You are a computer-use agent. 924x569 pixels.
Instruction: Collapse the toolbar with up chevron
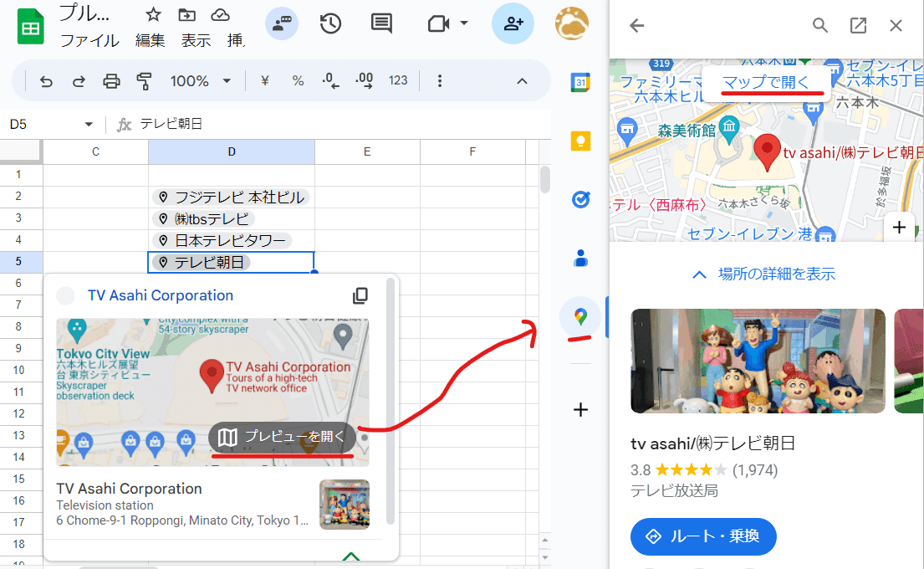pos(522,81)
